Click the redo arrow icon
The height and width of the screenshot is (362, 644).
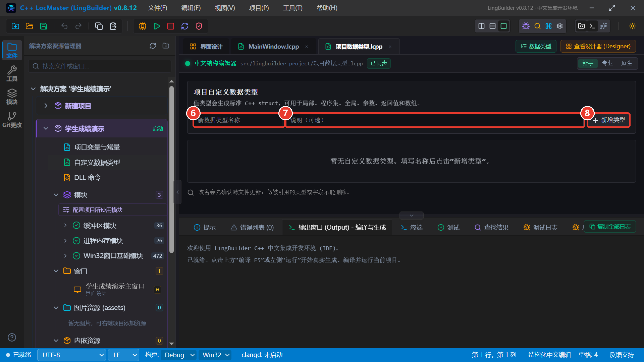pyautogui.click(x=78, y=26)
